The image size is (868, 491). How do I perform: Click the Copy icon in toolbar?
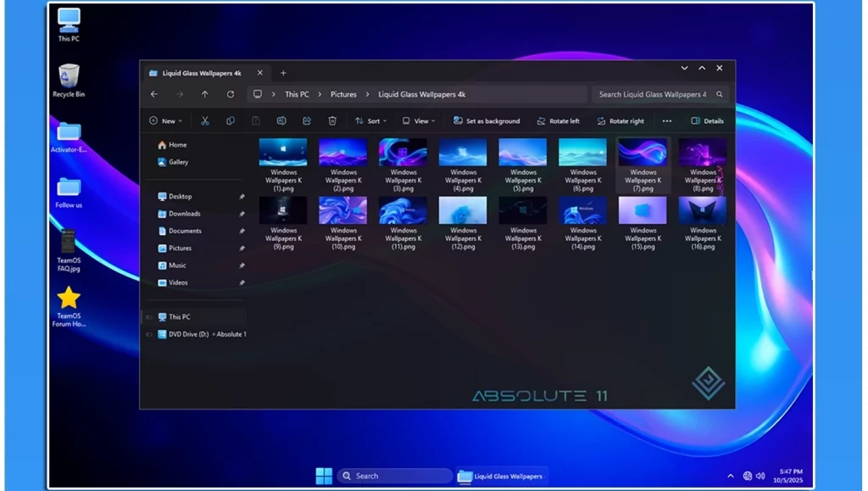click(230, 121)
